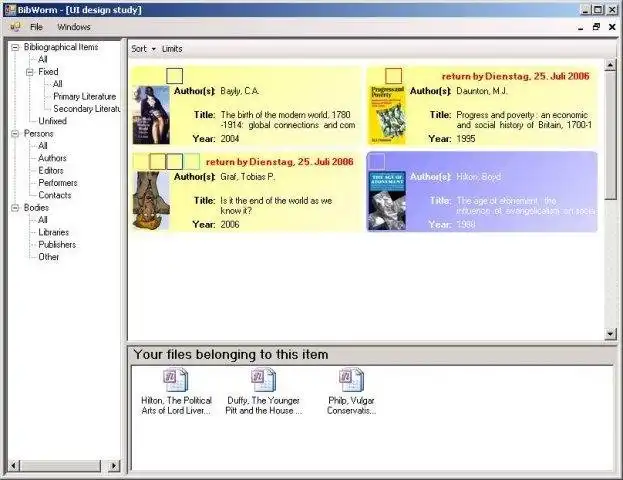The width and height of the screenshot is (623, 480).
Task: Collapse the Bibliographical Items tree node
Action: point(15,47)
